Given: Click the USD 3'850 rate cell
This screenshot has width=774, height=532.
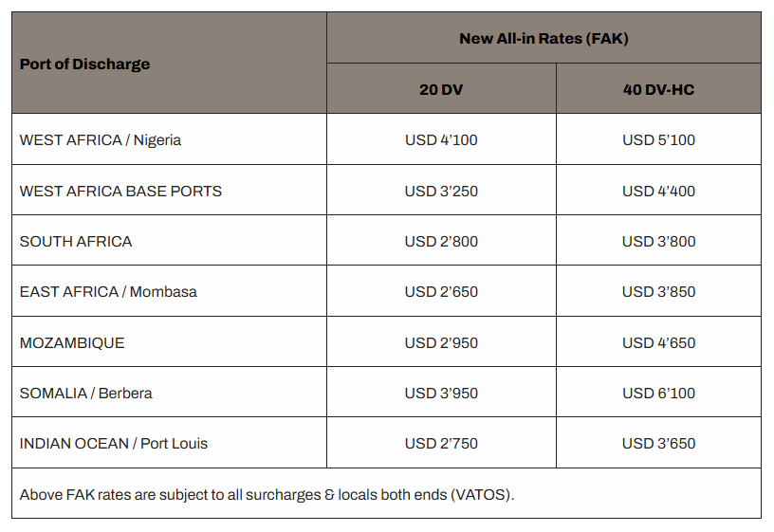Looking at the screenshot, I should pyautogui.click(x=658, y=292).
